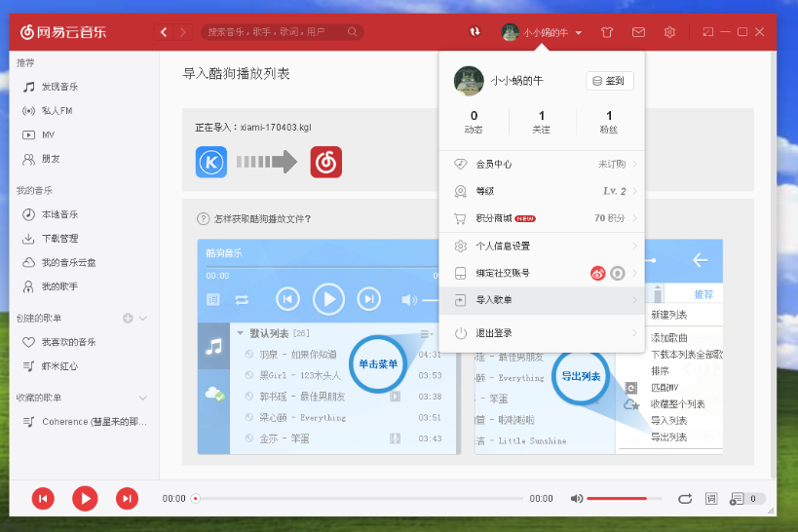Click the Kugou K icon
The width and height of the screenshot is (798, 532).
point(211,162)
